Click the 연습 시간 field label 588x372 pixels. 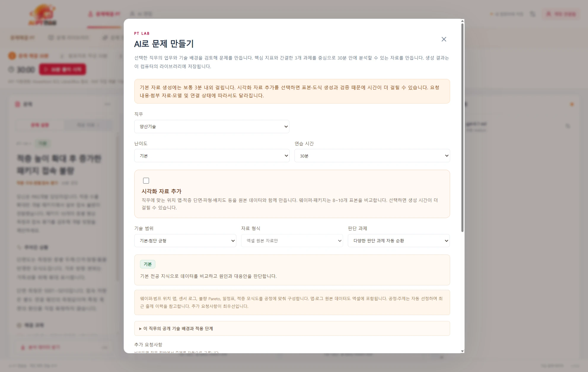[304, 144]
